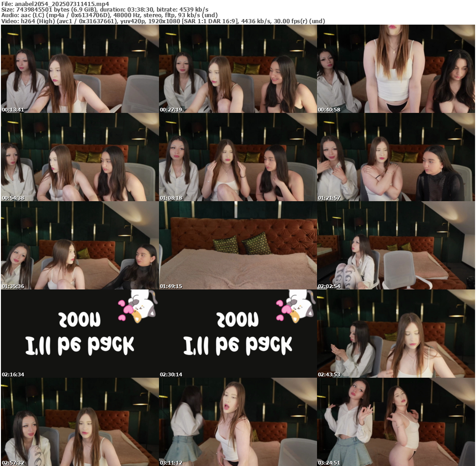
Task: Pick the last frame stamped 03:24:51
Action: [x=396, y=422]
